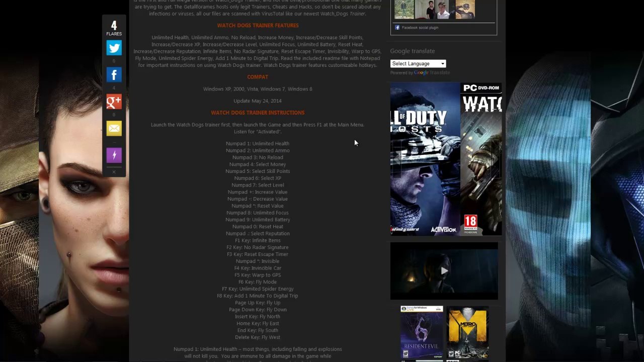Click the Numpad 6: Select XP line
Viewport: 644px width, 362px height.
pyautogui.click(x=258, y=178)
